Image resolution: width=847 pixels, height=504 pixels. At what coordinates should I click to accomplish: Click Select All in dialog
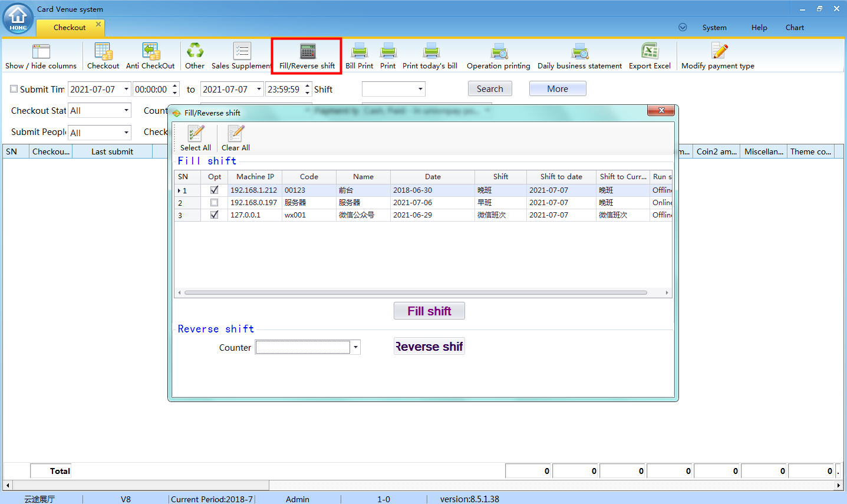coord(196,139)
